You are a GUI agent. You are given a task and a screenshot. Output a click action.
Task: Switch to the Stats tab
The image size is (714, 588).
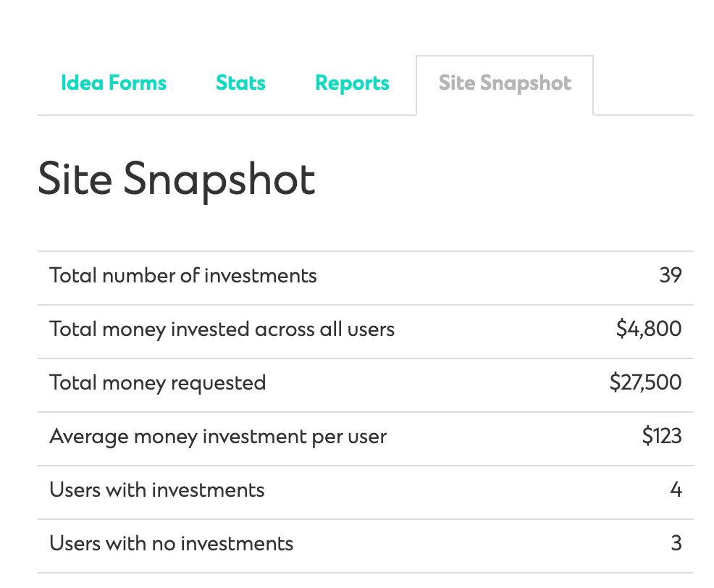[x=240, y=83]
